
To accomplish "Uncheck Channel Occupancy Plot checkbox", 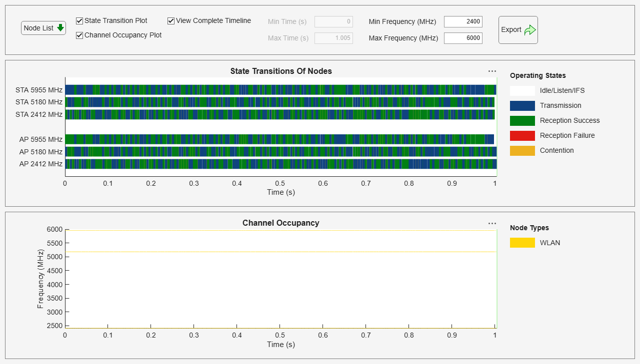I will tap(79, 35).
